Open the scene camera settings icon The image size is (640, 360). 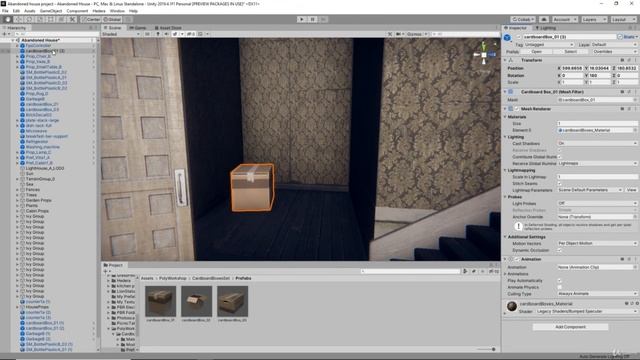399,34
